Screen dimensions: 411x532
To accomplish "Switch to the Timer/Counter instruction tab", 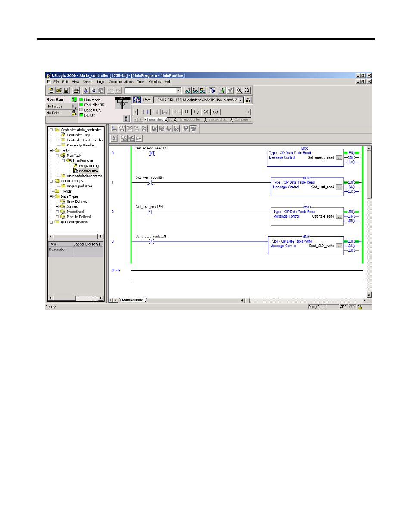I will (x=190, y=120).
